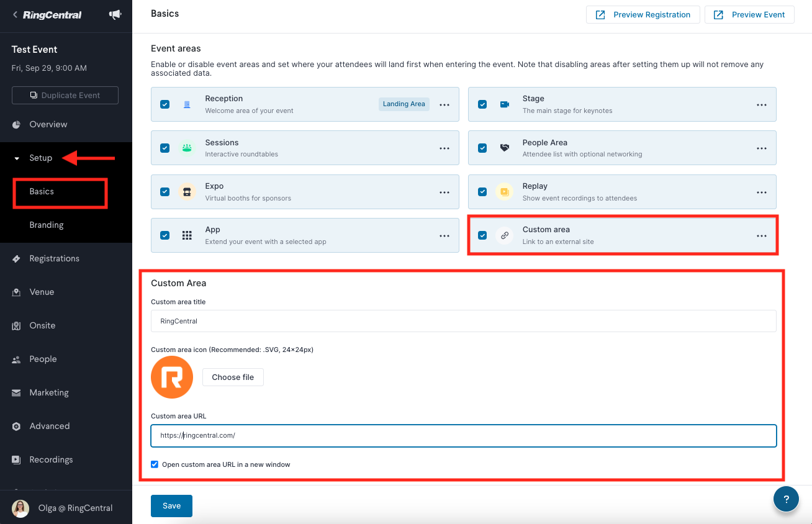This screenshot has height=524, width=812.
Task: Open Reception more options menu
Action: coord(444,105)
